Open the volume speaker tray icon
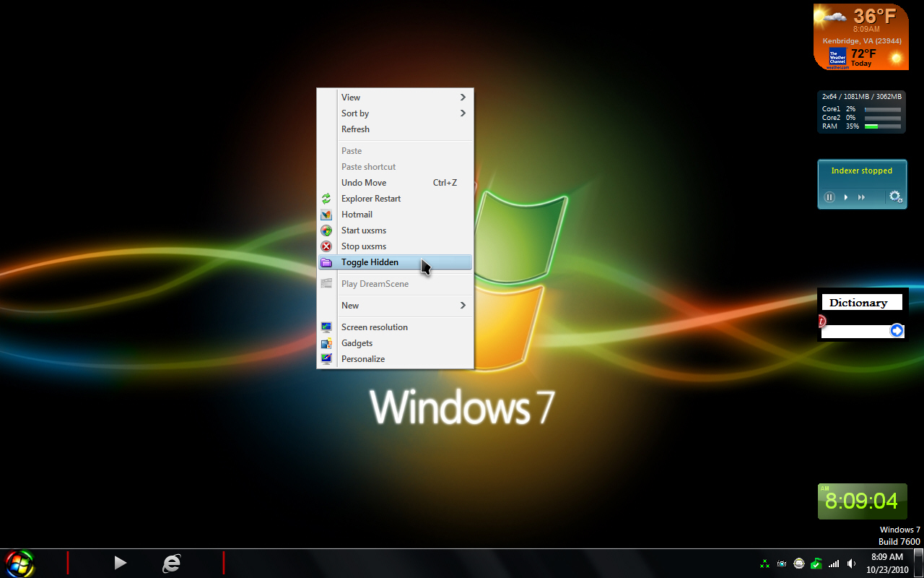Viewport: 924px width, 578px height. (x=851, y=564)
